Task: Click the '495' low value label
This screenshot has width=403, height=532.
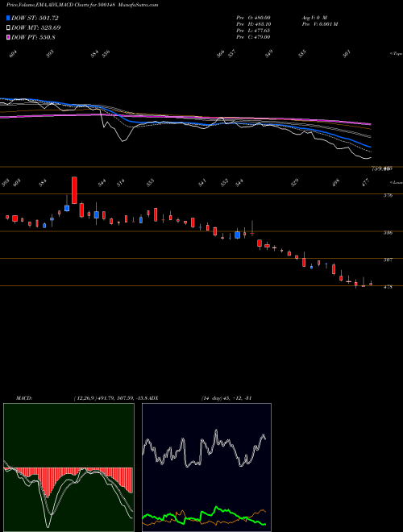Action: click(x=335, y=183)
